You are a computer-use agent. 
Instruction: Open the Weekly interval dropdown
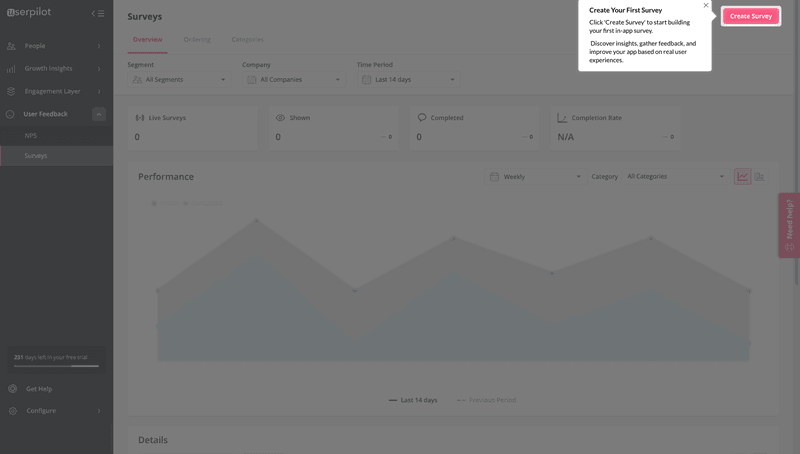535,176
